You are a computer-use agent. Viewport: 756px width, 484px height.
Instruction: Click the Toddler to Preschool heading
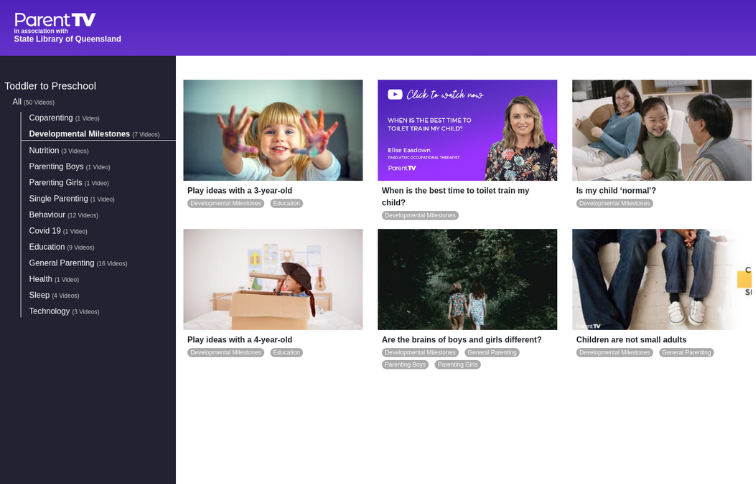tap(50, 86)
